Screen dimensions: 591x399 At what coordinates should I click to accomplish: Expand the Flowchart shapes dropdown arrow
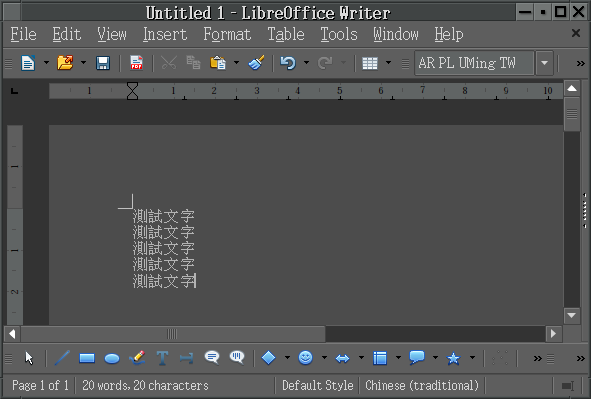point(398,358)
